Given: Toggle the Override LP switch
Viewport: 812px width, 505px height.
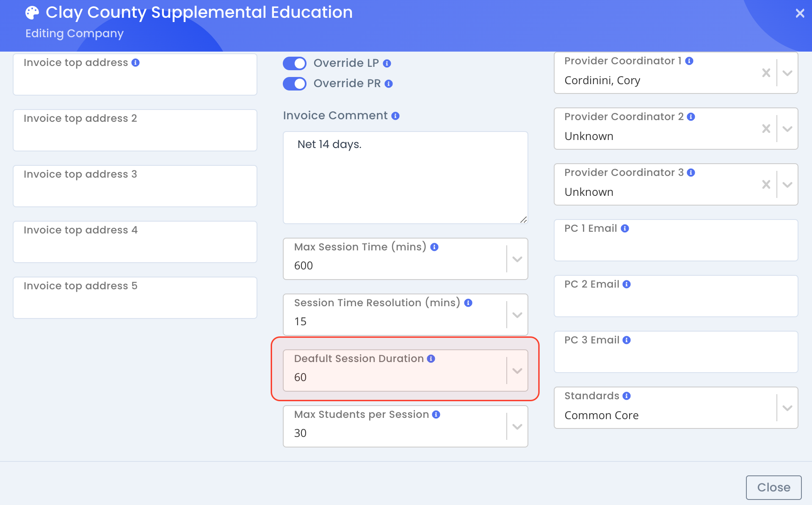Looking at the screenshot, I should pyautogui.click(x=295, y=63).
